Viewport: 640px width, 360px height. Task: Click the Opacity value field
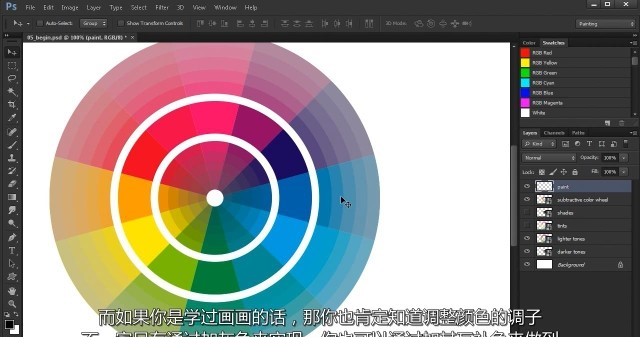610,158
